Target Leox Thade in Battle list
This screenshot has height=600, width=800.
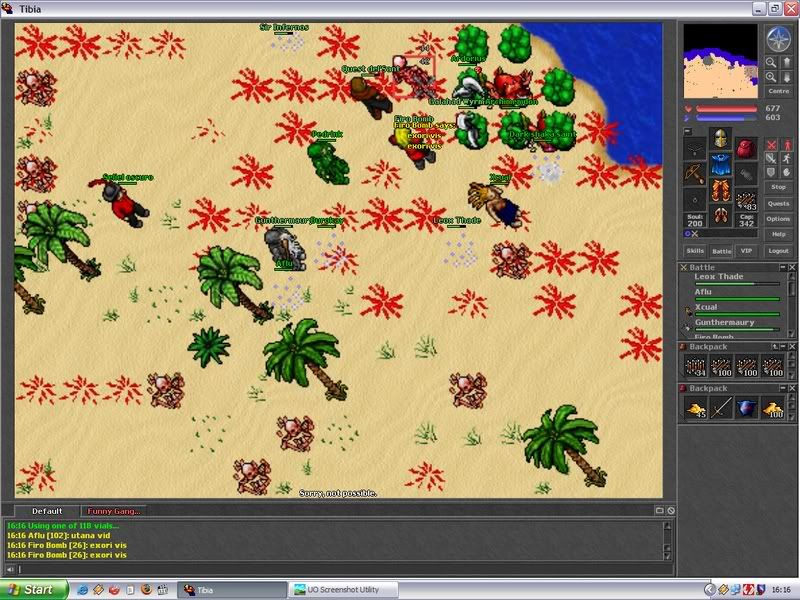pos(736,279)
